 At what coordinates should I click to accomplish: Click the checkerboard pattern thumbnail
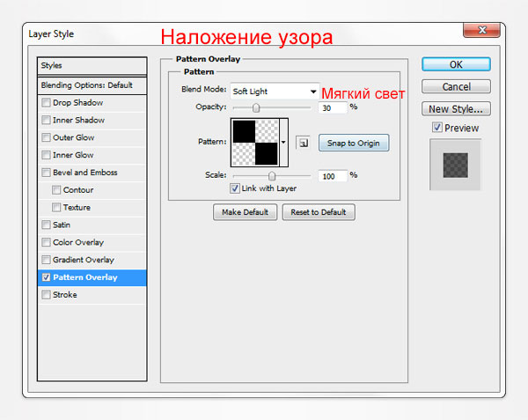tap(255, 143)
